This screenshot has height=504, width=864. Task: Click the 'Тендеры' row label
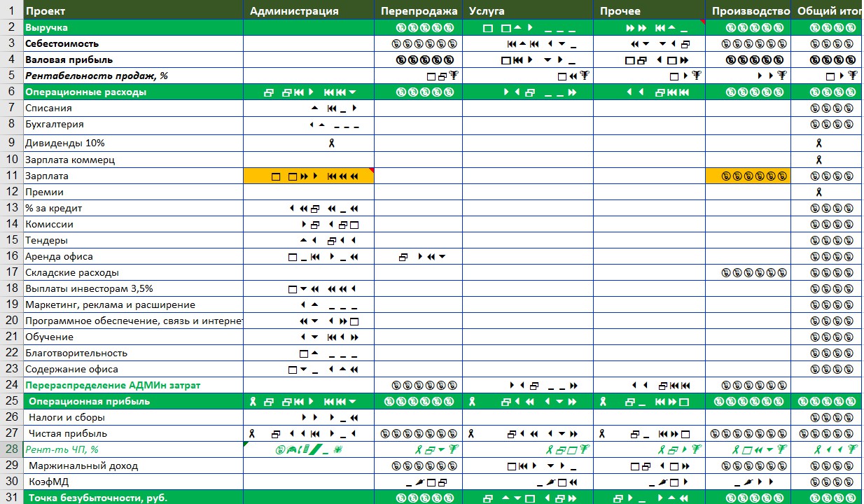tap(133, 240)
